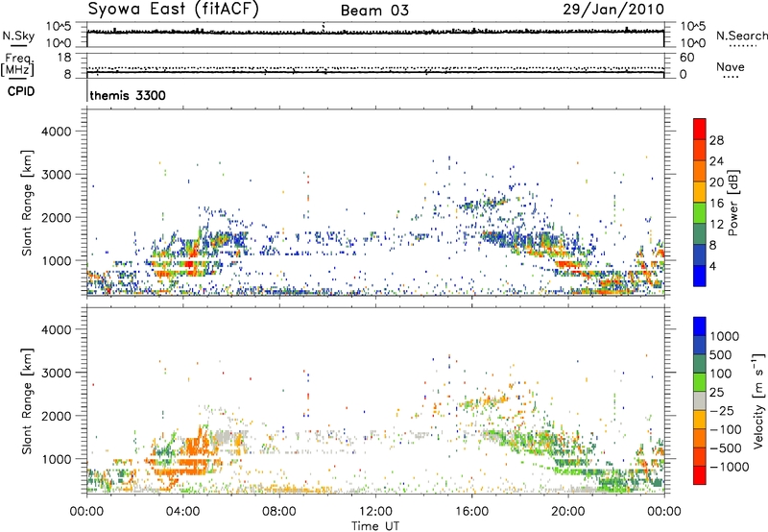
Task: Click the "Slant Range [km]" label of power panel
Action: (x=27, y=203)
